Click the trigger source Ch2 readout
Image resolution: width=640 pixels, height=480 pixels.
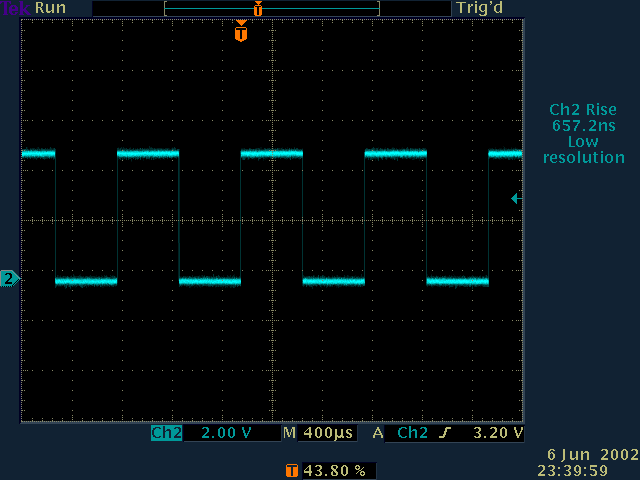[x=414, y=434]
